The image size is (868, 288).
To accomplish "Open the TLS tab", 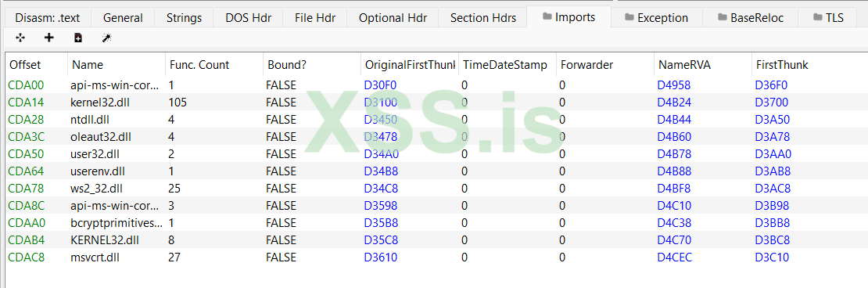I will tap(829, 18).
